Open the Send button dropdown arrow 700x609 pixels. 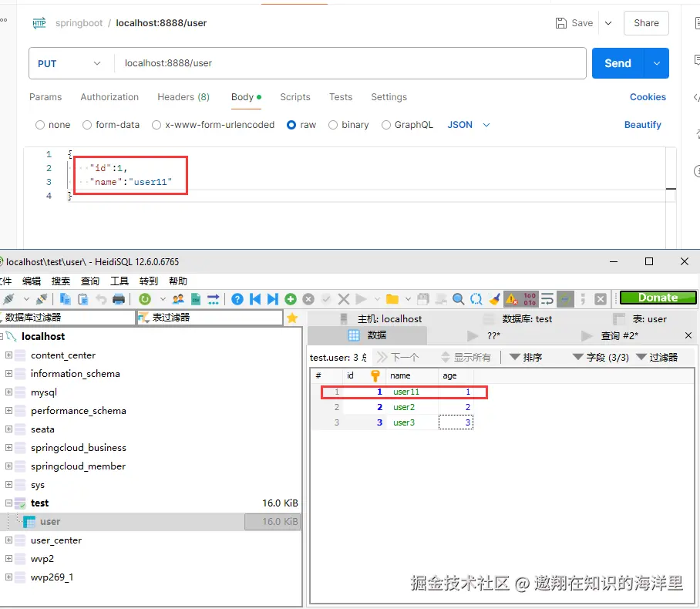pos(657,63)
